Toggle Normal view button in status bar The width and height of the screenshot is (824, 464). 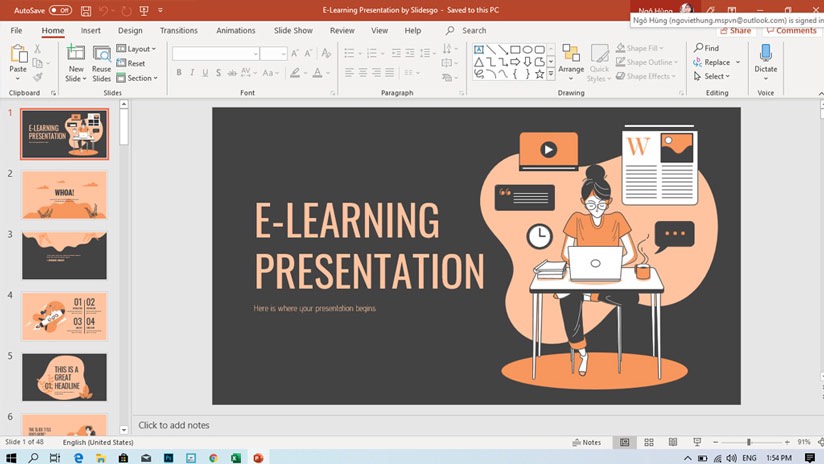[x=624, y=442]
